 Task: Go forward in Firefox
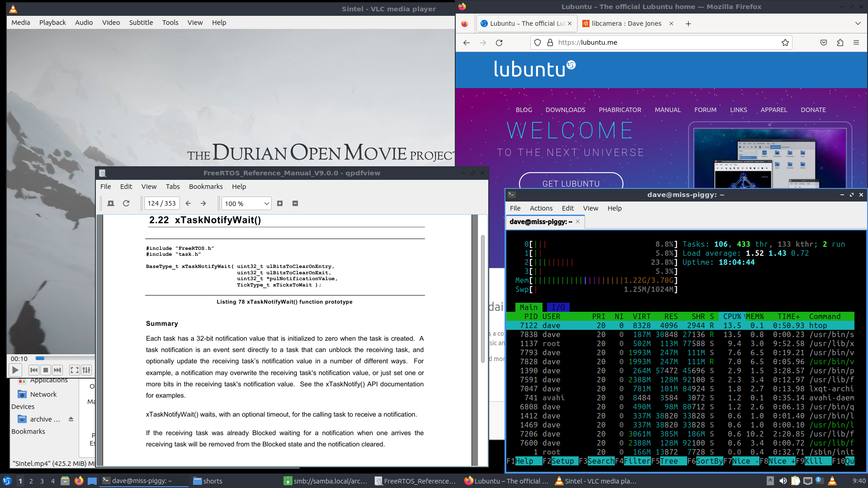click(x=483, y=42)
